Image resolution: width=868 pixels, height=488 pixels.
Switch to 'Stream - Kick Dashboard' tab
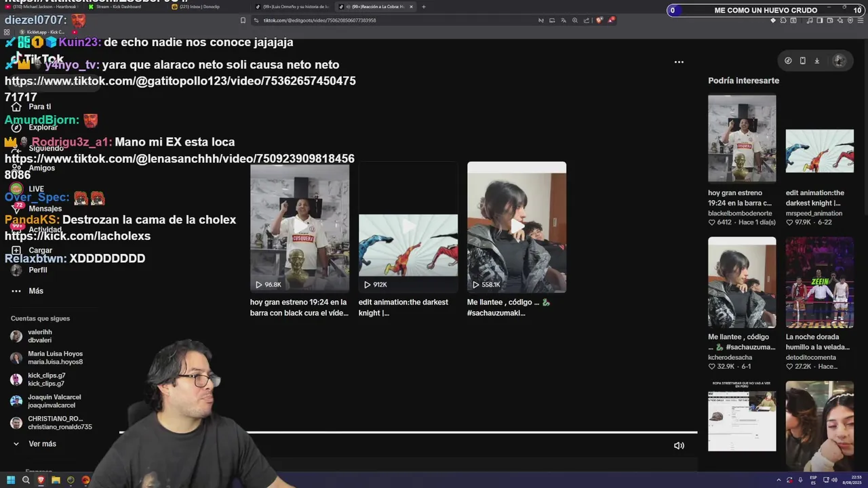click(x=119, y=7)
